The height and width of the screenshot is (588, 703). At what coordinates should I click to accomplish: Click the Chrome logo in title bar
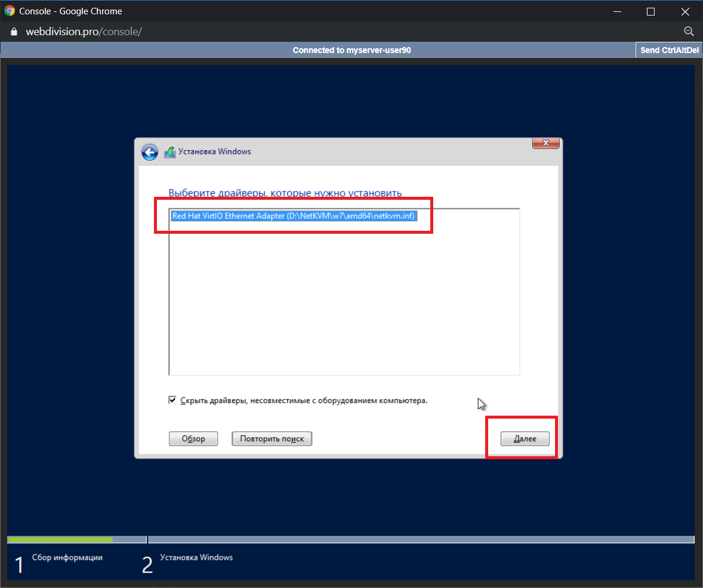click(x=10, y=11)
